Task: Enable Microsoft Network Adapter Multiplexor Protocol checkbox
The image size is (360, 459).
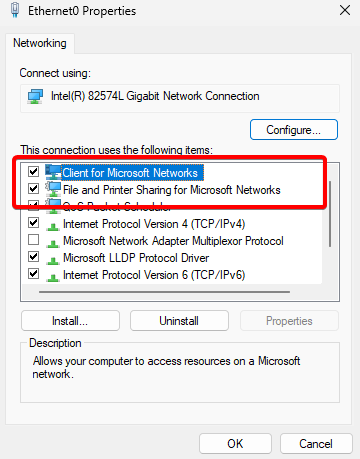Action: point(33,240)
